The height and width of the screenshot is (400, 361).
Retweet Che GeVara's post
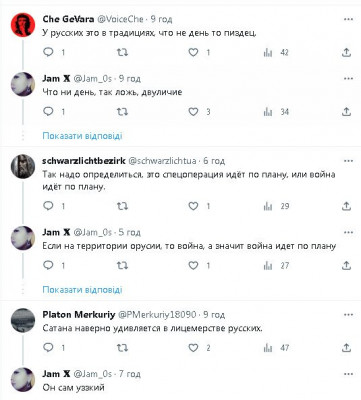[122, 52]
